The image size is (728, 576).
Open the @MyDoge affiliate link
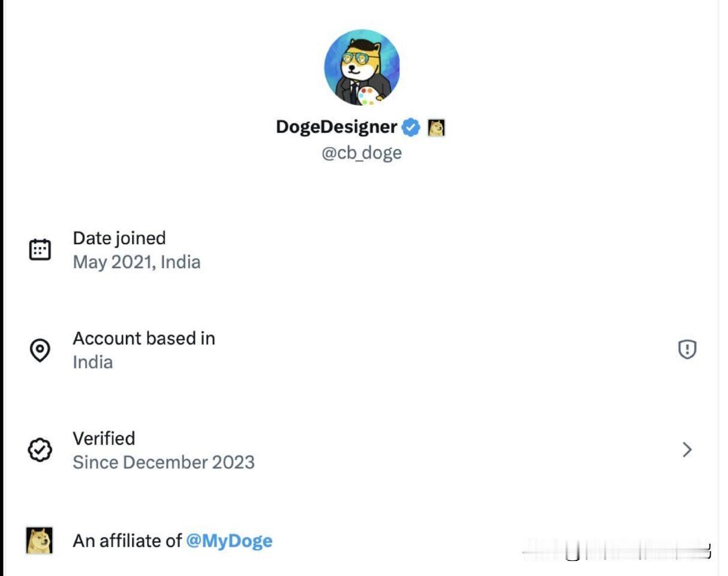coord(229,541)
